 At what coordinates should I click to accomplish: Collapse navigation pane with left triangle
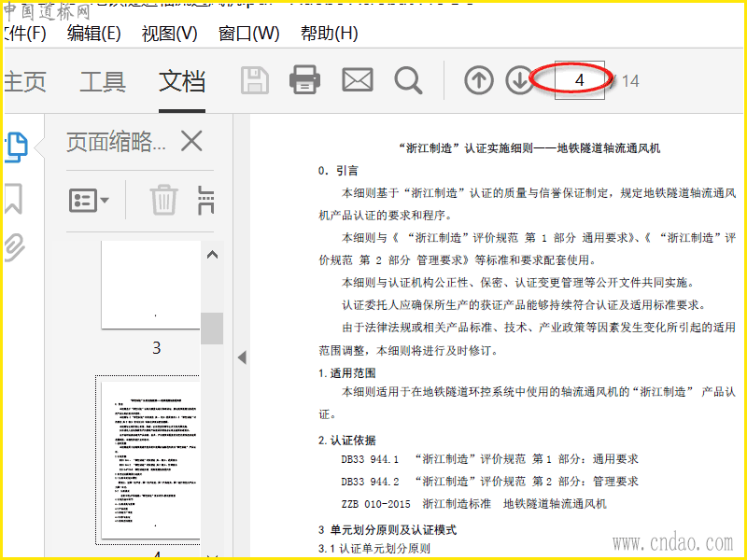pos(242,357)
